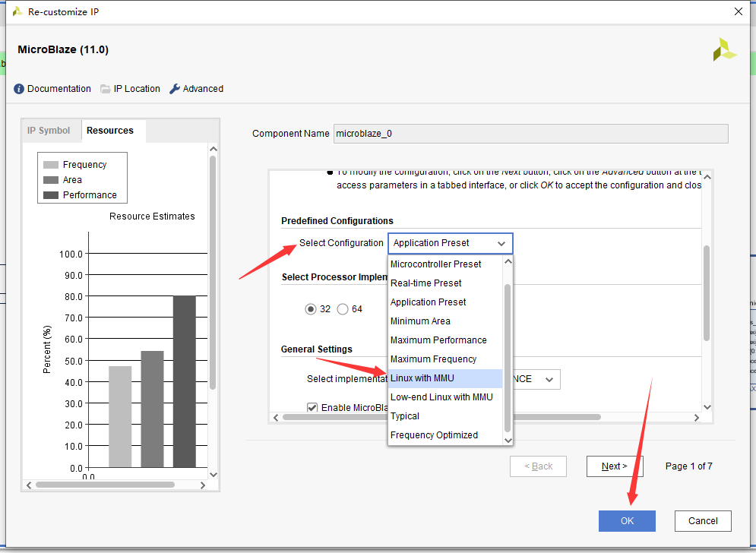Click the General Settings heading
756x553 pixels.
click(316, 349)
